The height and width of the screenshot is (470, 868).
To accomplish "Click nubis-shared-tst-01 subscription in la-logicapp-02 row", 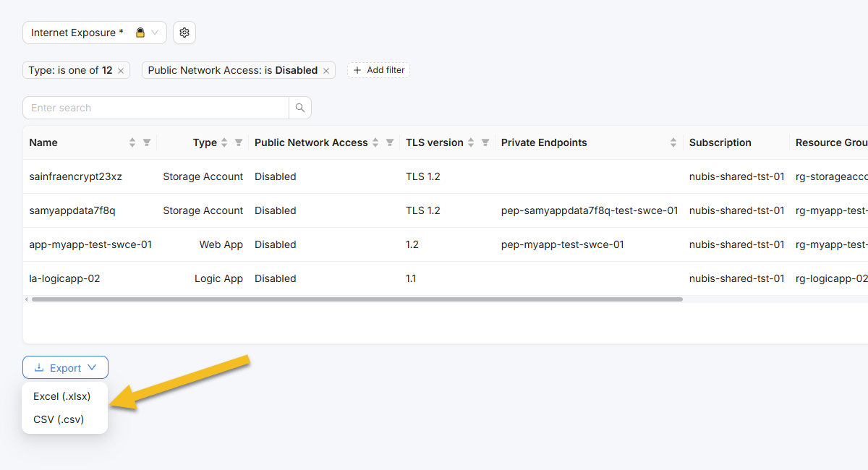I will pos(737,278).
